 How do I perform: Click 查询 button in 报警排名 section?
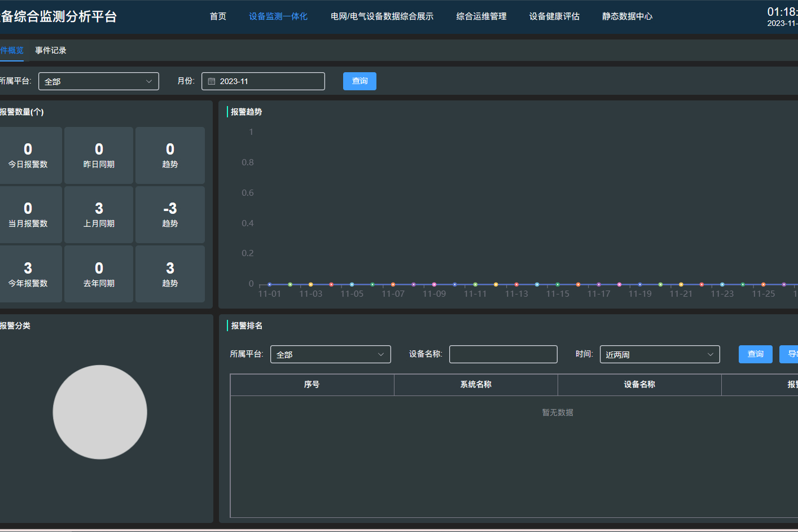[755, 354]
